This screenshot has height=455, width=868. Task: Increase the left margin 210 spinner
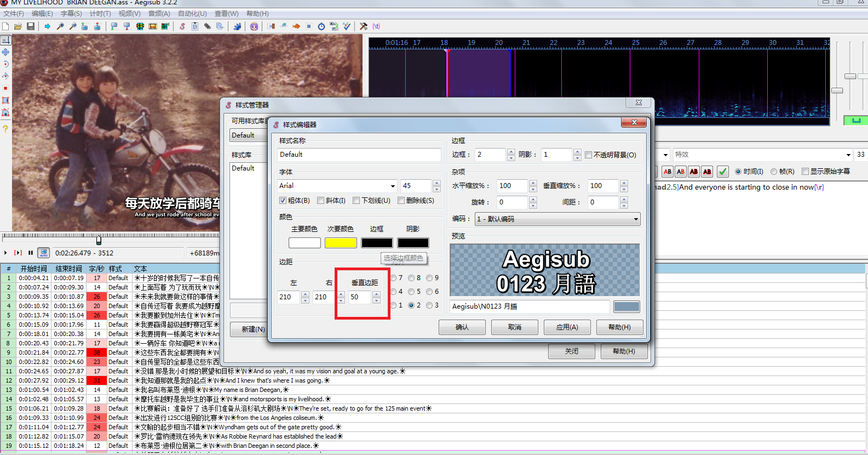(305, 294)
